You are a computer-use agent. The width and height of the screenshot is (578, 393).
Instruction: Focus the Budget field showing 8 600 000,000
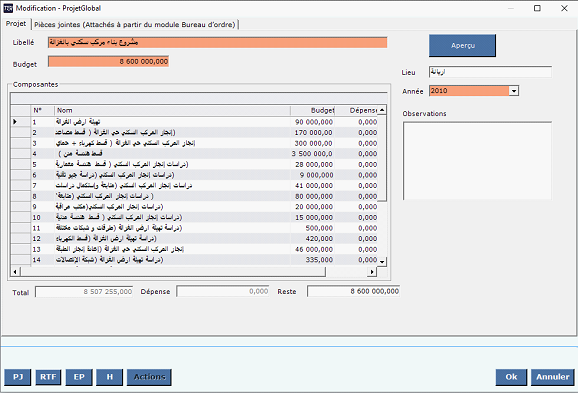point(108,62)
